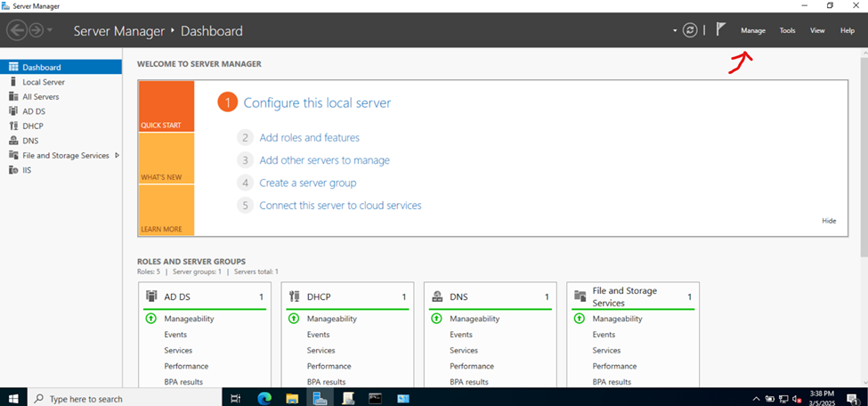Open the navigation history dropdown arrow
Screen dimensions: 868x406
coord(50,30)
